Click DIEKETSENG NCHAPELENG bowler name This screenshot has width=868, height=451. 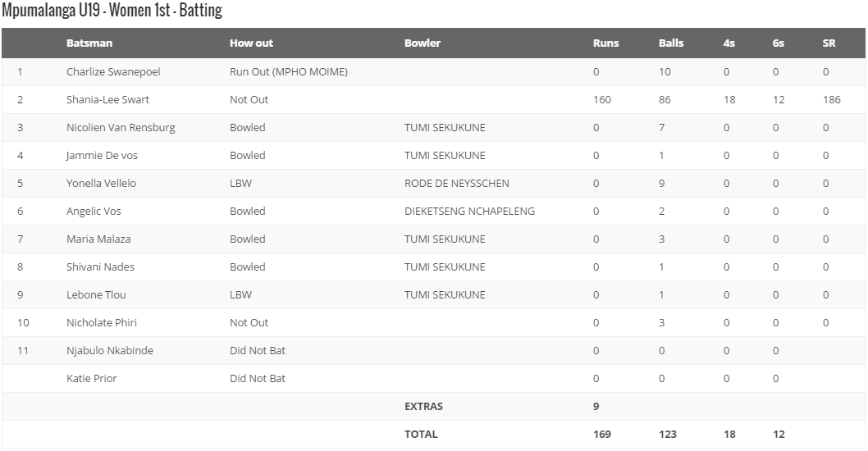coord(469,212)
